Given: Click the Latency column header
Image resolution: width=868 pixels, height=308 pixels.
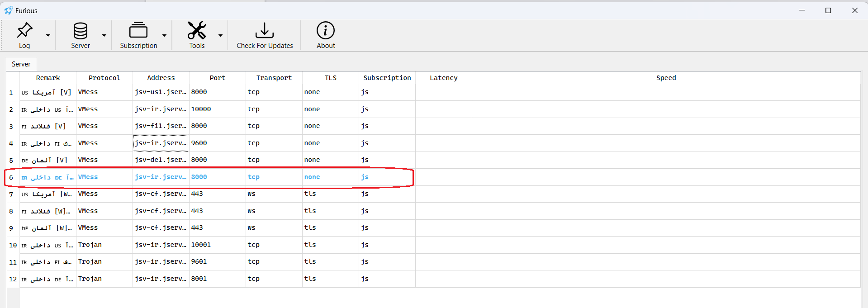Looking at the screenshot, I should (443, 78).
